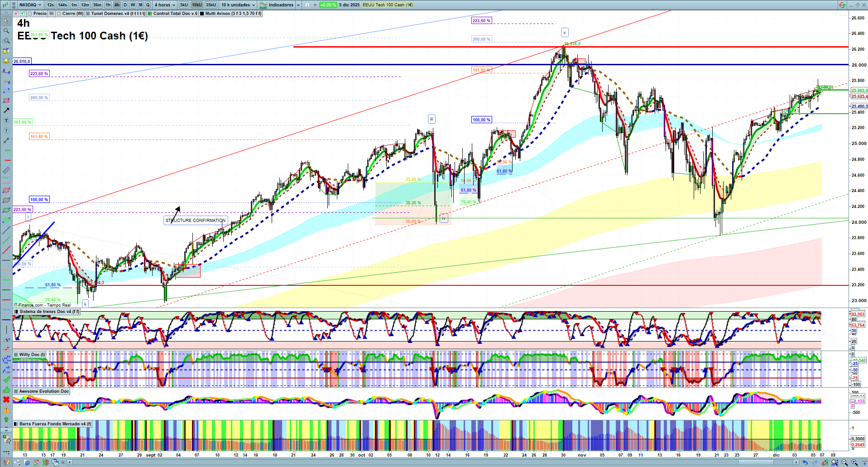
Task: Toggle the Cierre (W) checkbox
Action: pos(58,14)
